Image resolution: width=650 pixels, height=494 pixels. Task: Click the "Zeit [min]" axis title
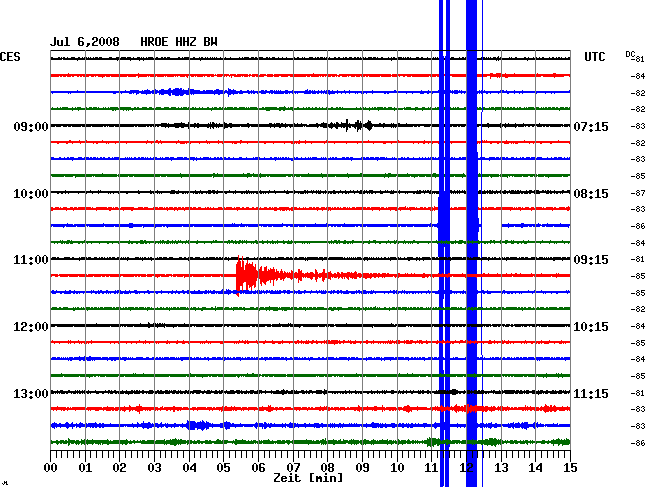pyautogui.click(x=308, y=478)
